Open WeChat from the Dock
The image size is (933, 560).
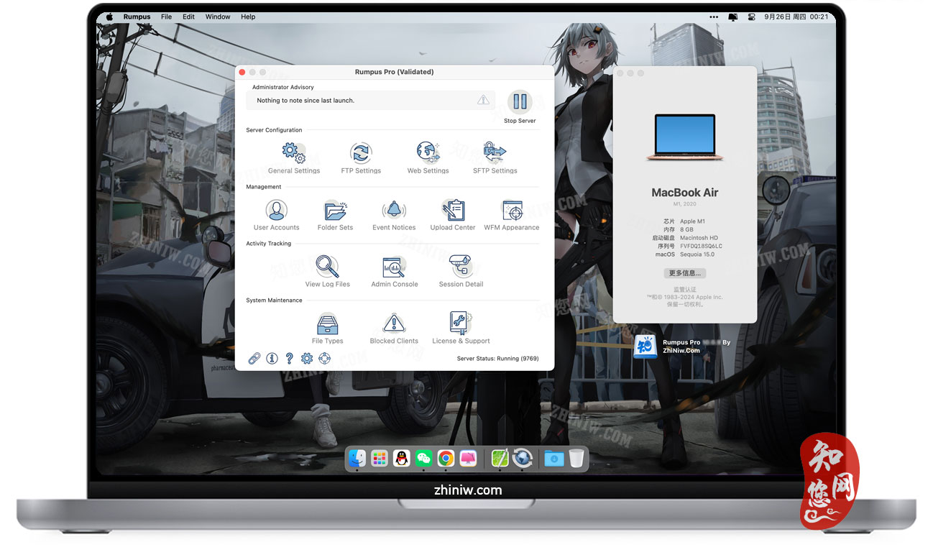click(x=424, y=458)
